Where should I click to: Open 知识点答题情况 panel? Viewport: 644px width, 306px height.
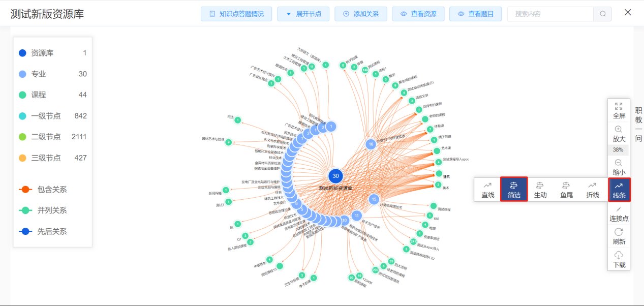236,14
